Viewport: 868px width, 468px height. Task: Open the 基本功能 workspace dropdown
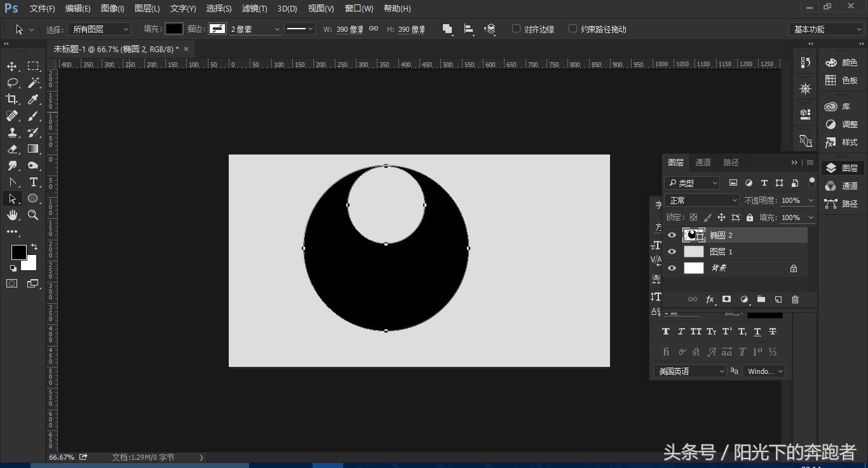826,29
